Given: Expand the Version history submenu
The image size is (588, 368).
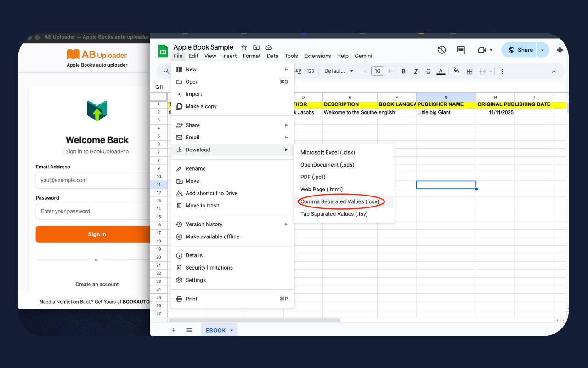Looking at the screenshot, I should click(x=232, y=224).
